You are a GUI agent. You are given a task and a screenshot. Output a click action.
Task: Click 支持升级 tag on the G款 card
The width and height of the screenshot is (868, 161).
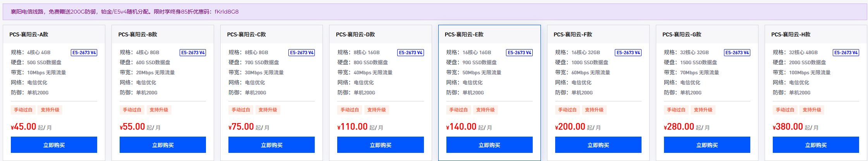[703, 110]
